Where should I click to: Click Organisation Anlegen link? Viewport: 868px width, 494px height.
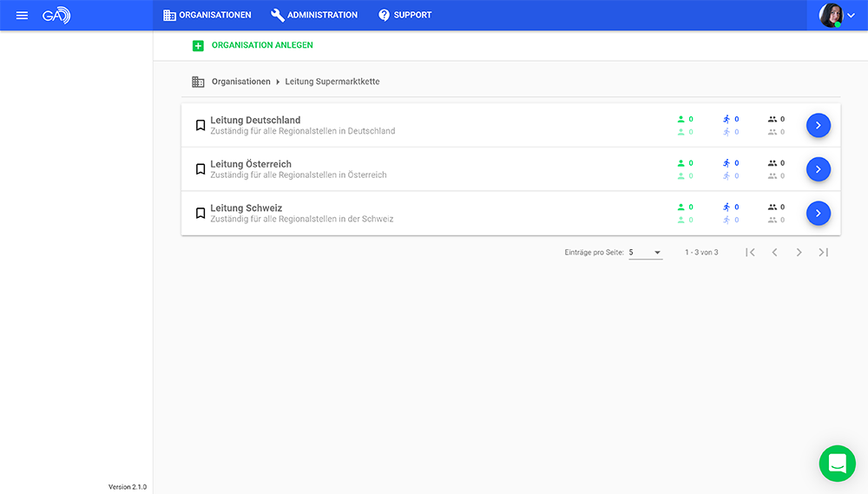click(x=262, y=45)
